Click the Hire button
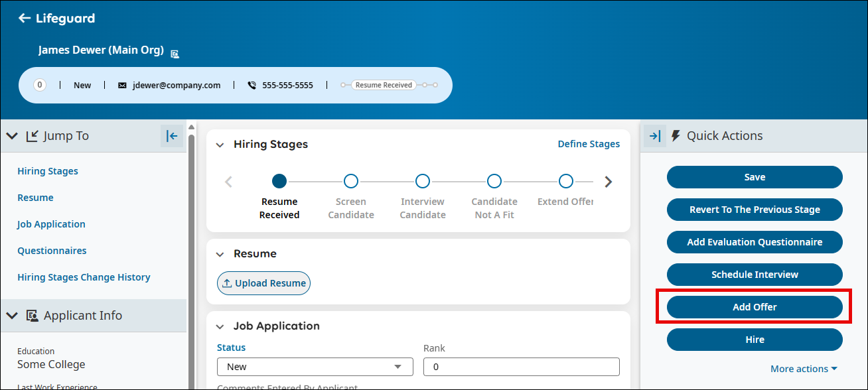This screenshot has width=868, height=390. coord(755,340)
